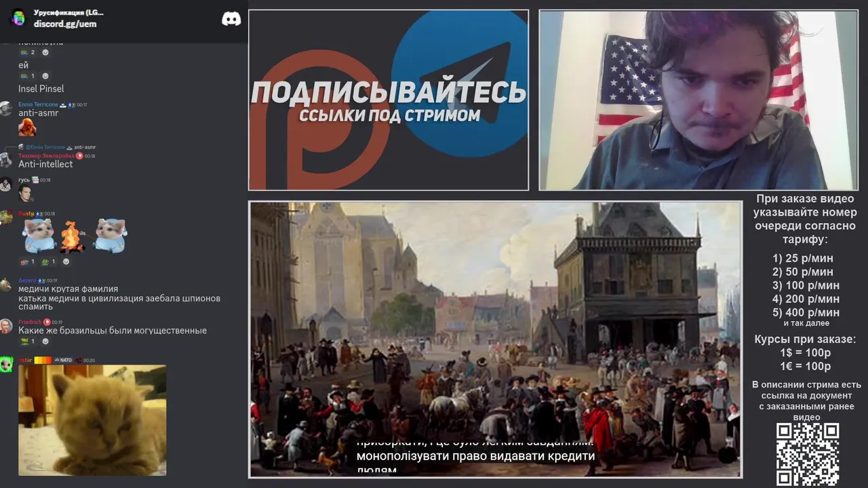This screenshot has width=868, height=488.
Task: Click the username Friedrich
Action: pos(30,322)
